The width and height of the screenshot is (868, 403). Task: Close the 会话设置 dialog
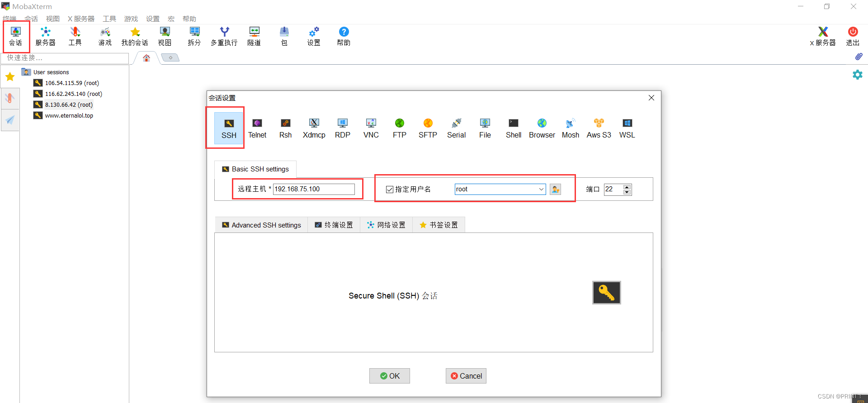click(x=651, y=98)
